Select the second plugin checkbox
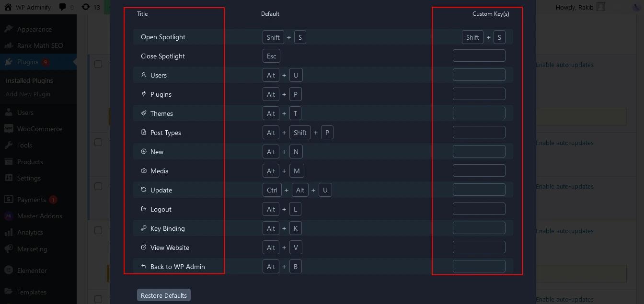This screenshot has width=644, height=304. (99, 142)
